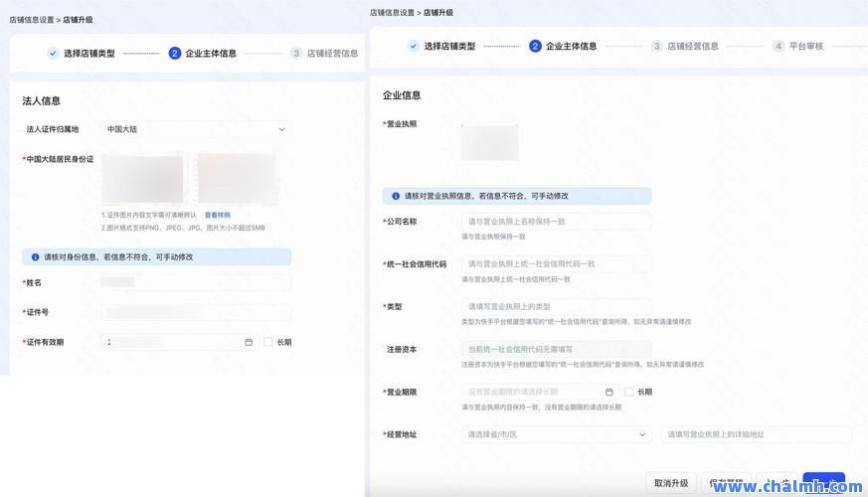
Task: Click the checkmark step icon above 法人信息 form
Action: pyautogui.click(x=53, y=53)
